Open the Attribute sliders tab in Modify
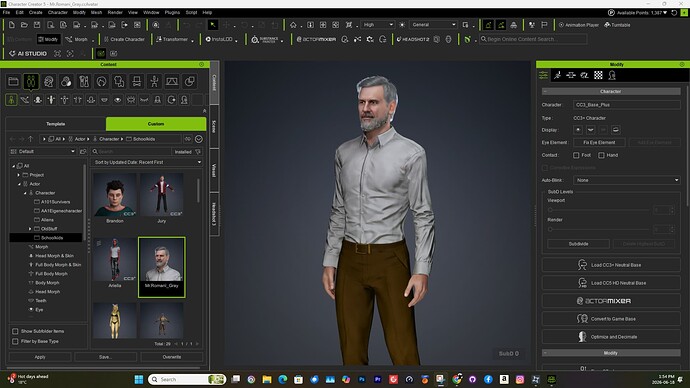 [543, 75]
